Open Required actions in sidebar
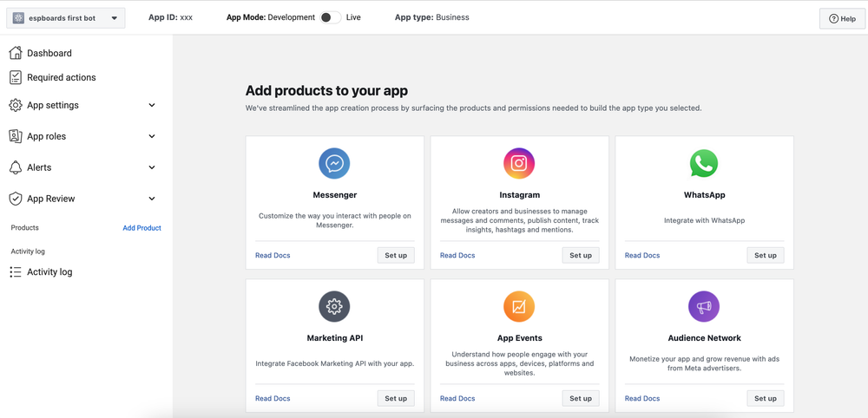This screenshot has width=868, height=418. pos(61,77)
